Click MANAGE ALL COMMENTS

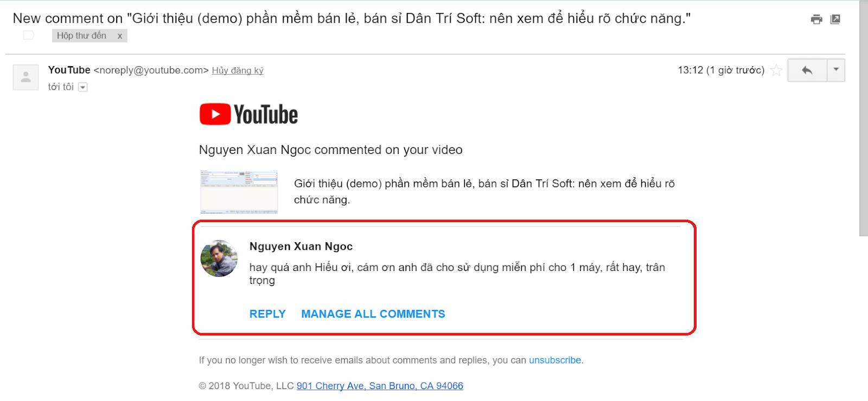click(373, 314)
